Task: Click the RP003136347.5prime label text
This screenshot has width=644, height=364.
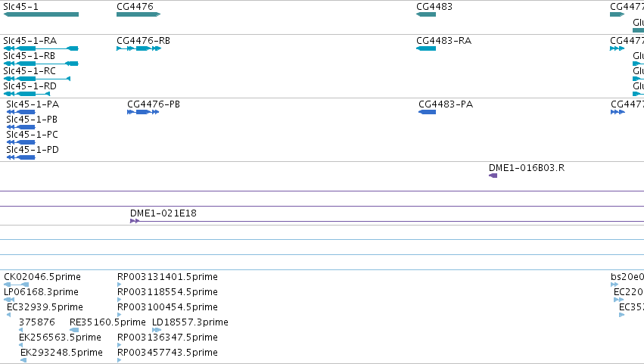Action: pos(167,338)
